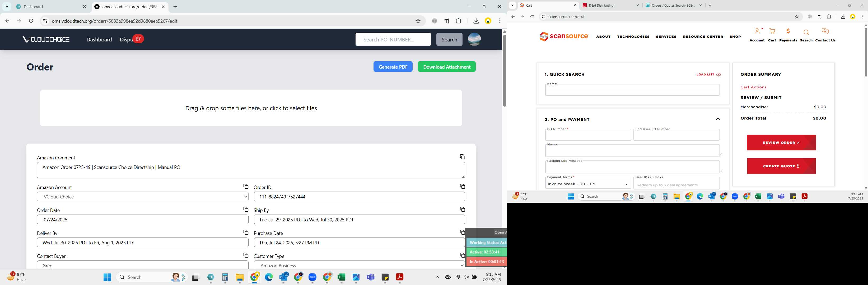Click the Deal IDs field
Screen dimensions: 868x285
click(676, 184)
